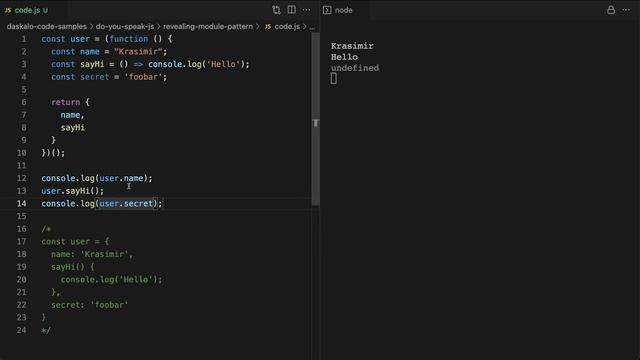Screen dimensions: 640x360
Task: Click Krasimir output in the terminal
Action: [x=352, y=46]
